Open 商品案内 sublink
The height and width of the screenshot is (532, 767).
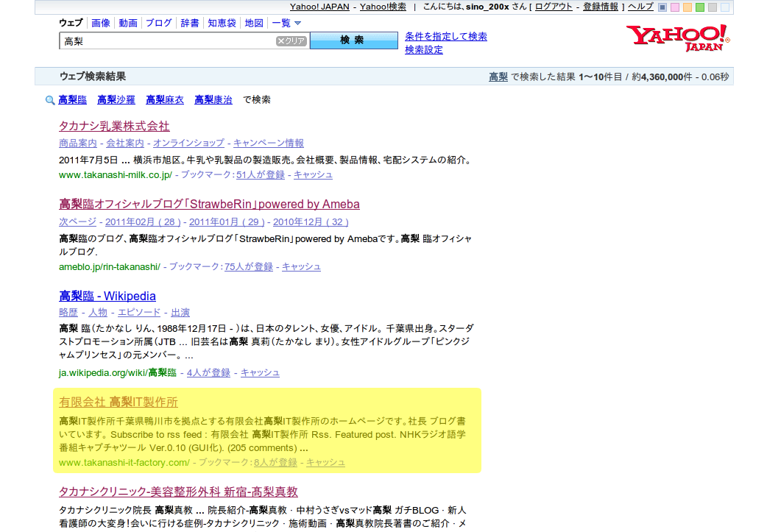pos(78,143)
